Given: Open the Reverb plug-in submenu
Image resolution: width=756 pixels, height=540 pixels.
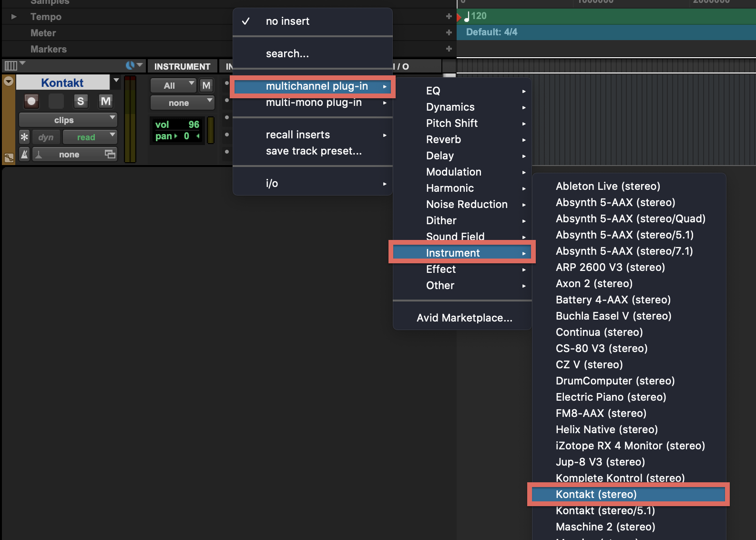Looking at the screenshot, I should [443, 139].
